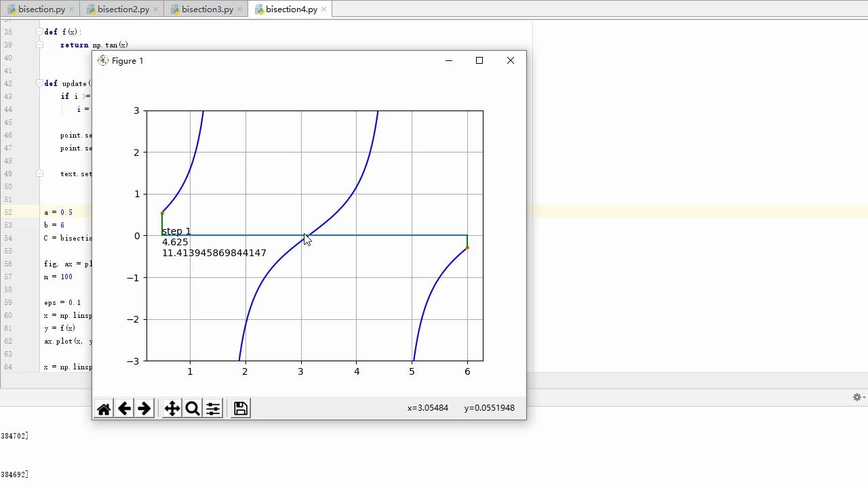This screenshot has height=488, width=868.
Task: Click the Figure 1 title text
Action: pos(127,61)
